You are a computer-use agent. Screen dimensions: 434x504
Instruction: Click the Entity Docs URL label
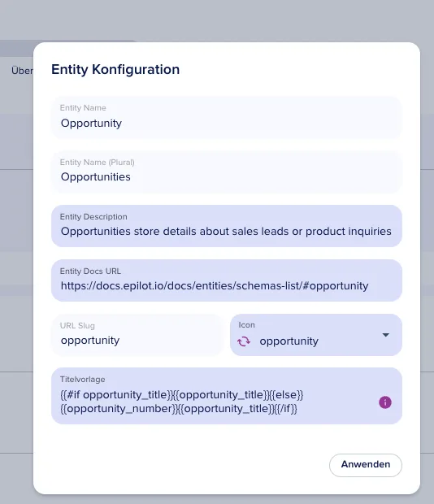tap(90, 272)
